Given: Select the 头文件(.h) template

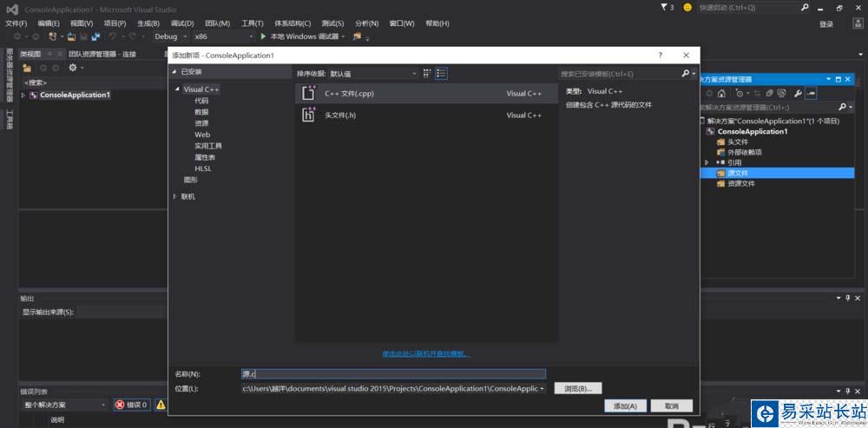Looking at the screenshot, I should 426,115.
